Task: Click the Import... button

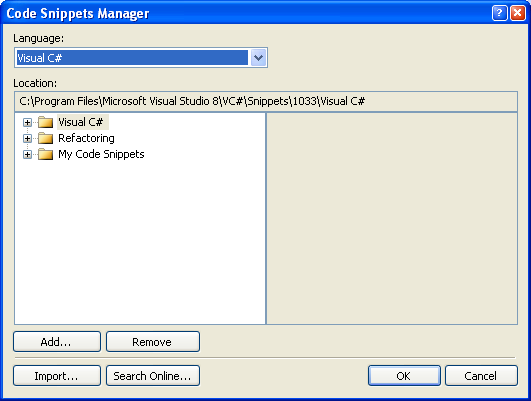Action: coord(57,376)
